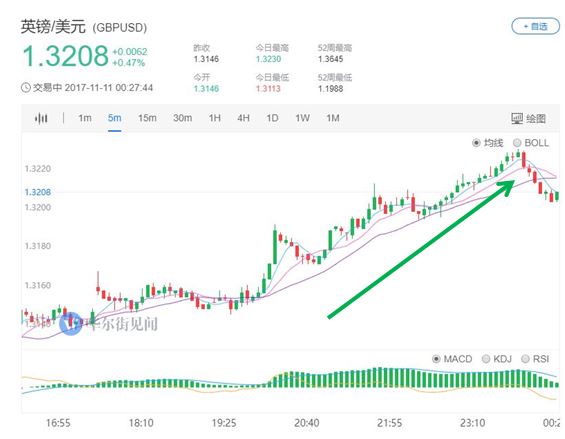Switch to the KDJ indicator
The image size is (565, 439).
point(486,359)
